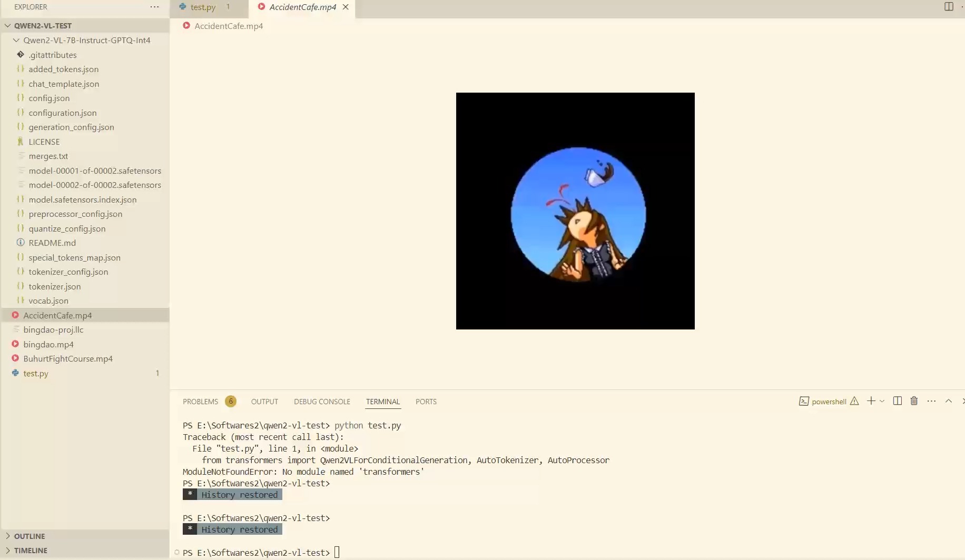Open vocab.json file
The image size is (965, 560).
48,301
